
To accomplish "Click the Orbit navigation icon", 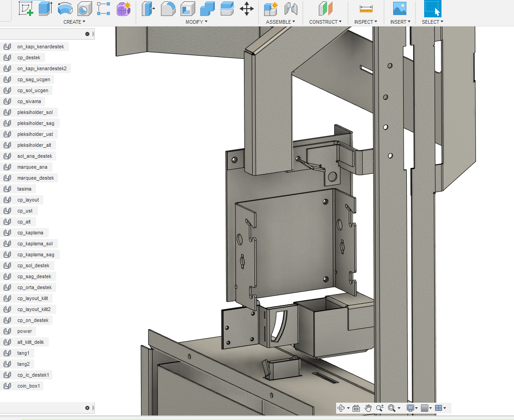I will click(341, 408).
